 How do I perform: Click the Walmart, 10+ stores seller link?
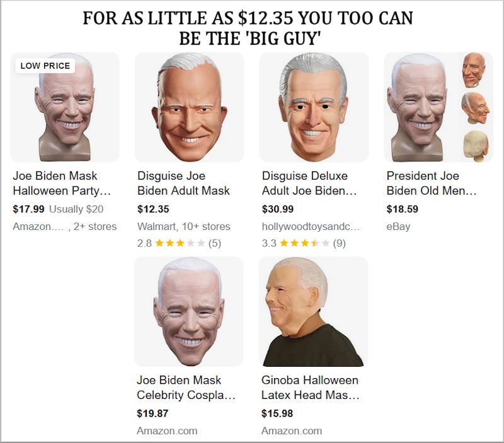(183, 226)
